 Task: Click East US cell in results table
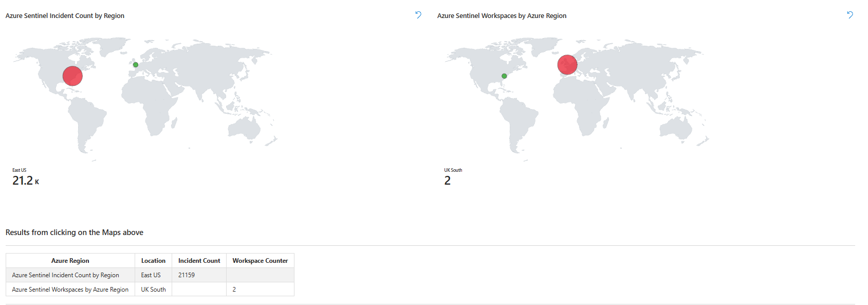[x=151, y=275]
